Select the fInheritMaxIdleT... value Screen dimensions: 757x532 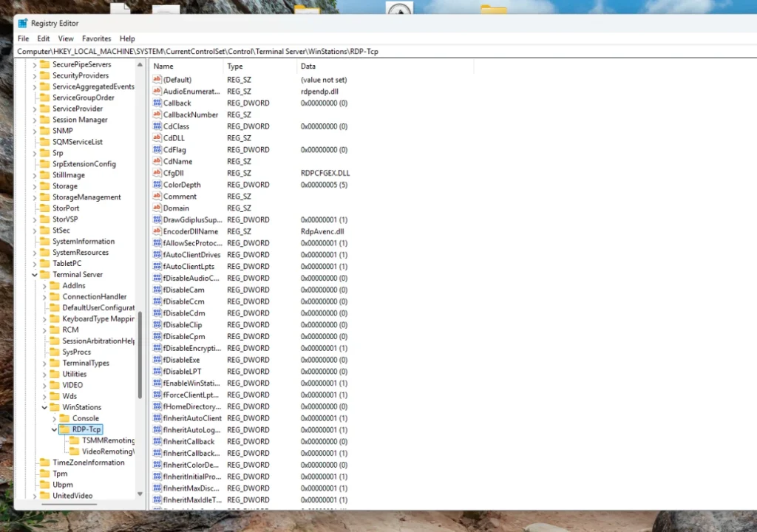click(x=192, y=499)
